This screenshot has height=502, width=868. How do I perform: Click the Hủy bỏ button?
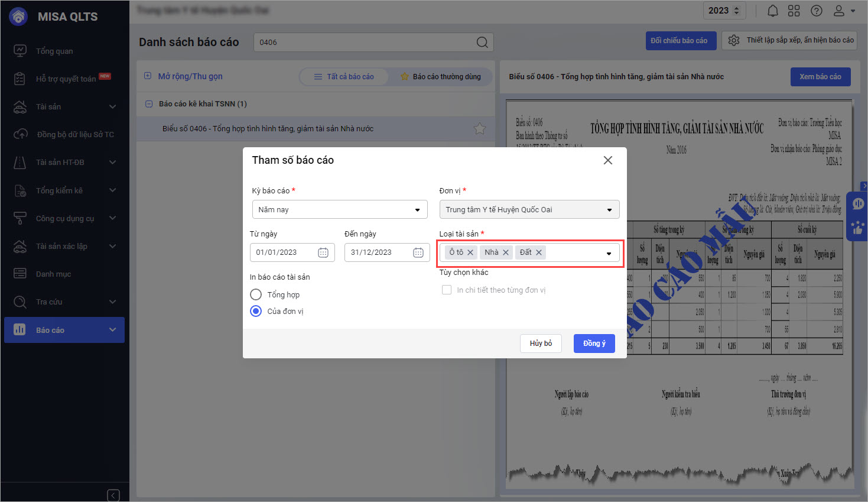[541, 344]
